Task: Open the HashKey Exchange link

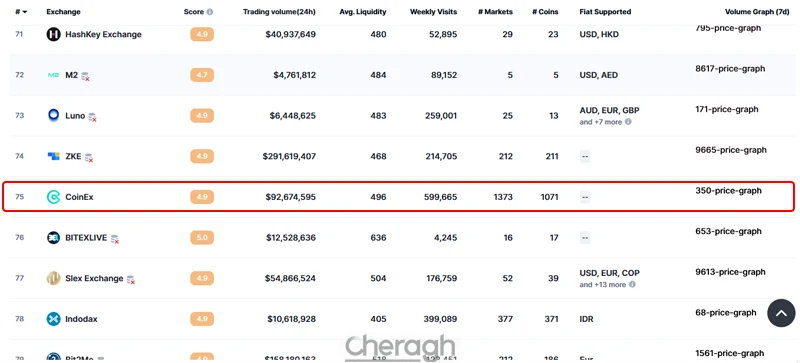Action: point(104,34)
